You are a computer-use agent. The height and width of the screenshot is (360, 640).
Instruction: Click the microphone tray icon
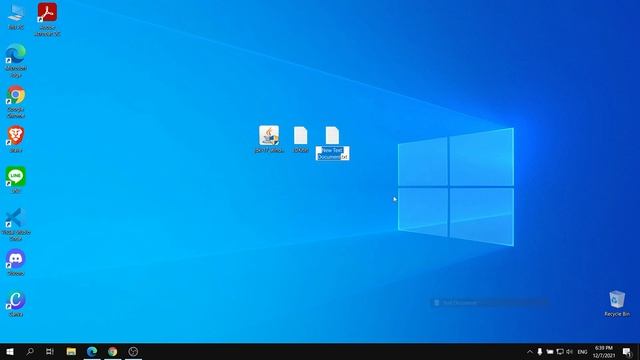coord(540,351)
